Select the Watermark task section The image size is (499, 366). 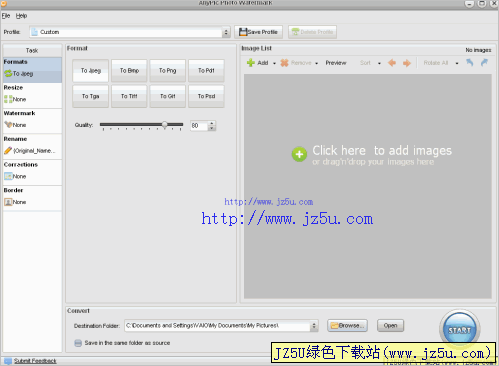tap(32, 121)
